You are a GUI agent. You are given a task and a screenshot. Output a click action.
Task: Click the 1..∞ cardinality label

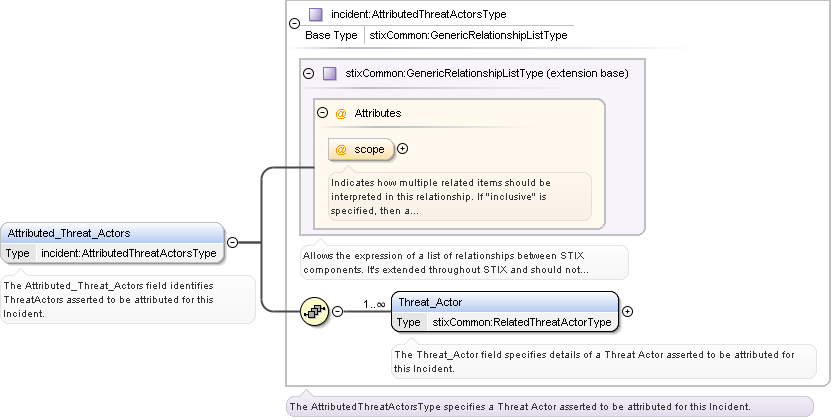374,302
